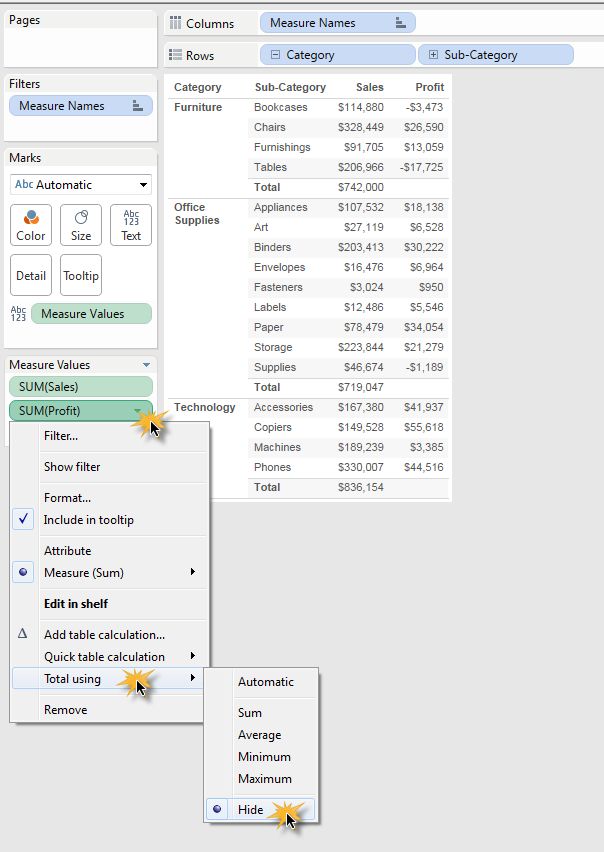Collapse the Category pill minus icon
604x852 pixels.
[275, 55]
